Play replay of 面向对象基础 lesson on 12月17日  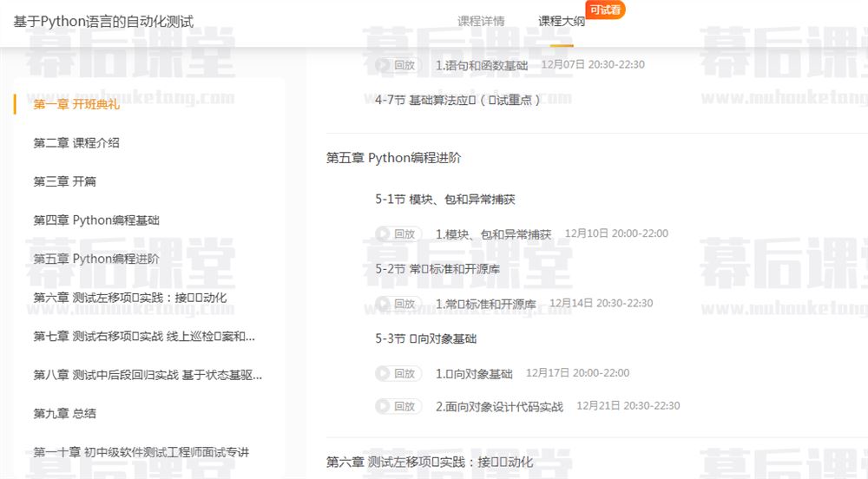(x=398, y=374)
